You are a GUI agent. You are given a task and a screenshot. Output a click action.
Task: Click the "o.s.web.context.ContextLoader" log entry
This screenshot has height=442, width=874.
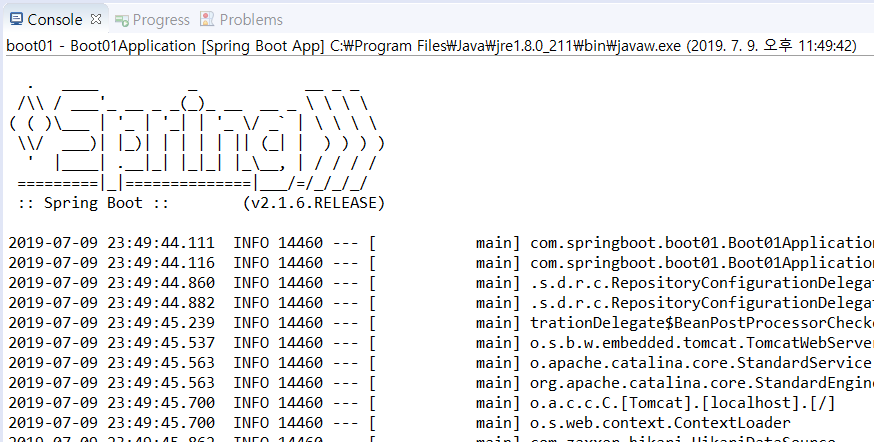660,424
